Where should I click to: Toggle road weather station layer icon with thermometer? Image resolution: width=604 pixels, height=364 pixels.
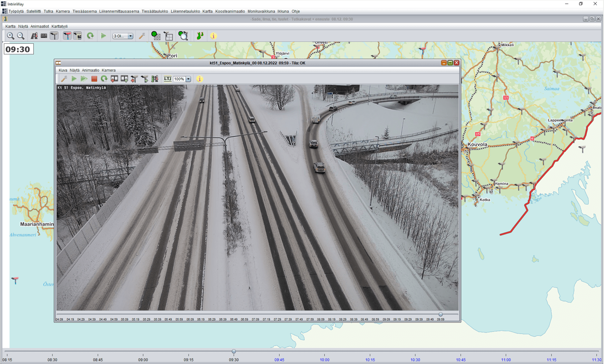(34, 36)
